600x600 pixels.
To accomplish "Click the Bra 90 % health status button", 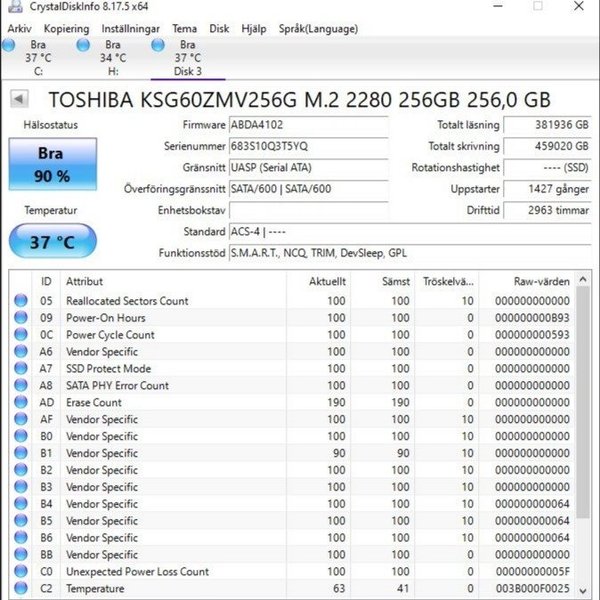I will 52,164.
